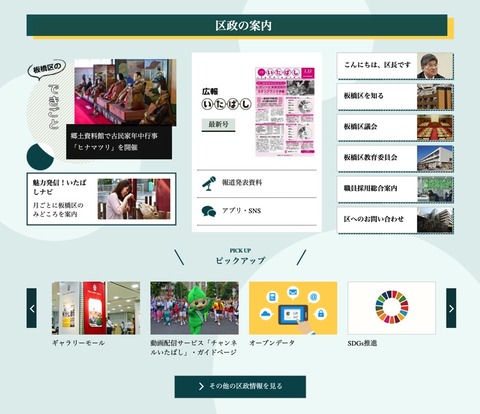This screenshot has height=414, width=480.
Task: Open the SDGs color wheel thumbnail
Action: (x=392, y=308)
